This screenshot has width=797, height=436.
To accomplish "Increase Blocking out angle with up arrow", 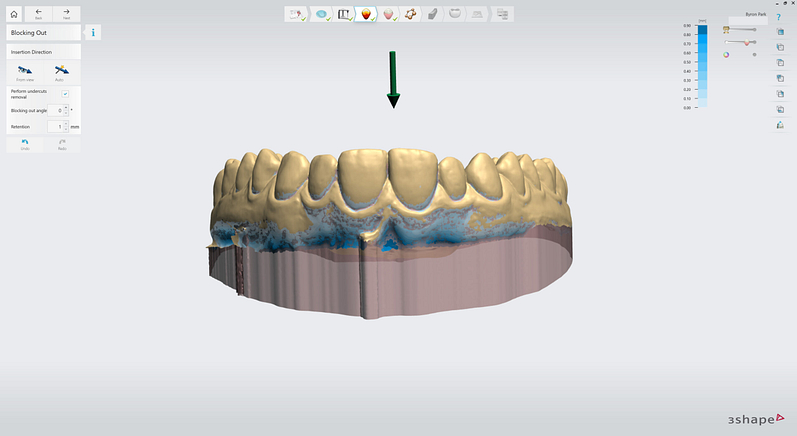I will [x=66, y=107].
